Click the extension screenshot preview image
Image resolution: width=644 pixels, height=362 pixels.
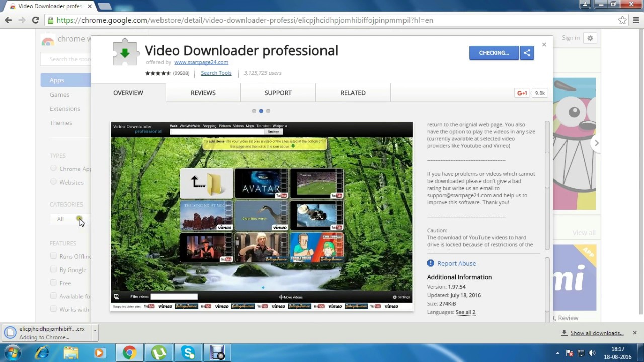262,216
